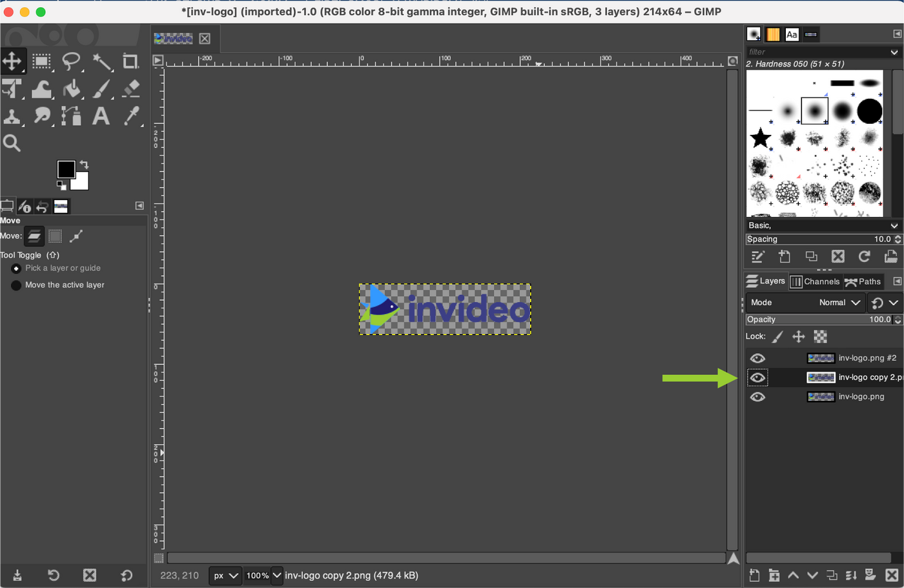Open the Patterns tab
This screenshot has height=588, width=904.
[x=773, y=34]
